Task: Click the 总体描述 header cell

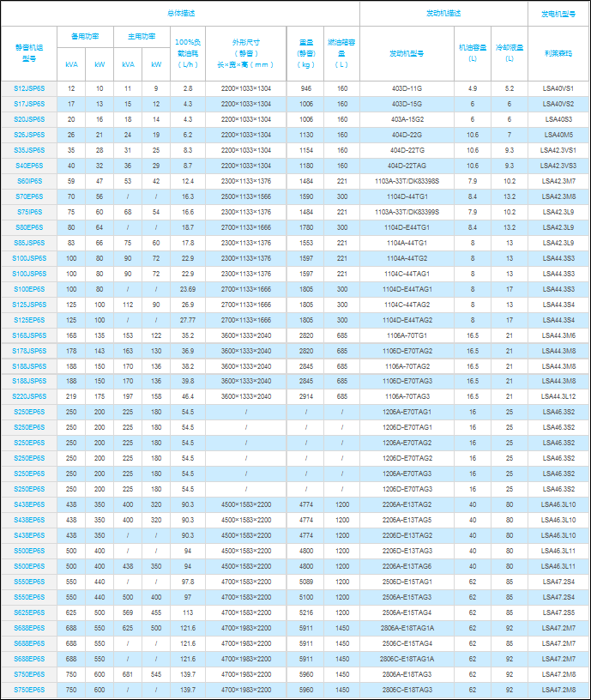Action: (180, 14)
